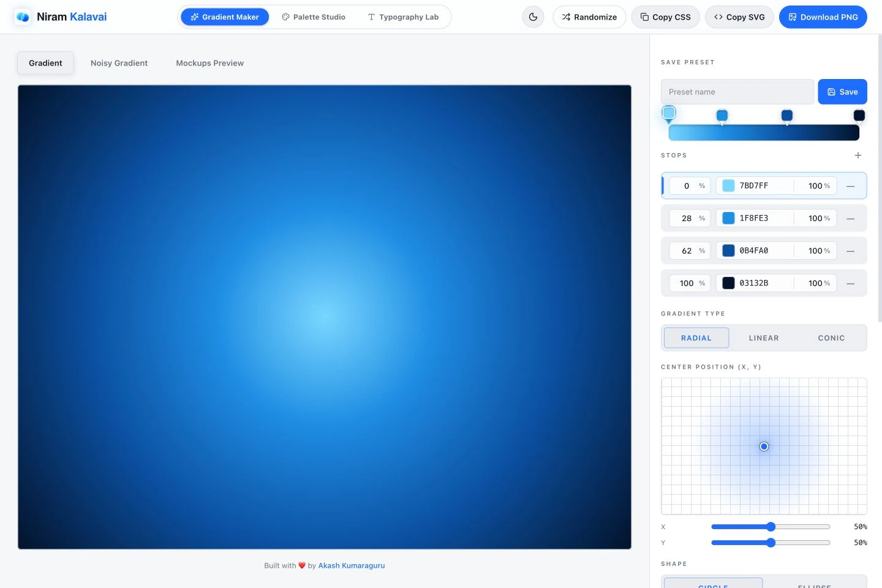Open color picker for 0B4FA0 swatch
This screenshot has width=882, height=588.
[x=728, y=251]
